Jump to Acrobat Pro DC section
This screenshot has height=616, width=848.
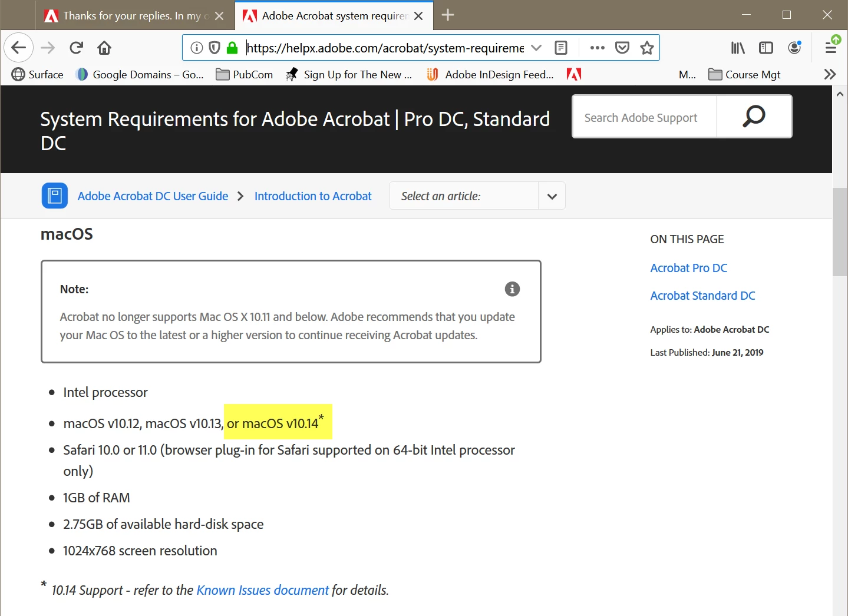[688, 268]
